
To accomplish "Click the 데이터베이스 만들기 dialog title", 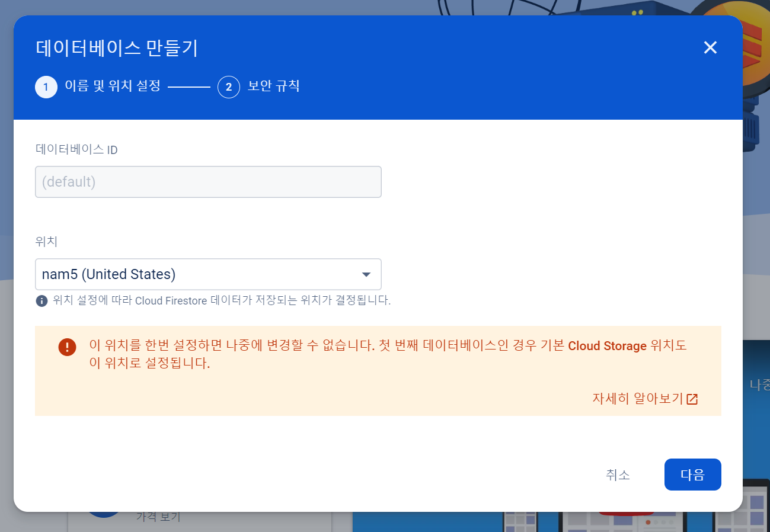I will coord(117,48).
